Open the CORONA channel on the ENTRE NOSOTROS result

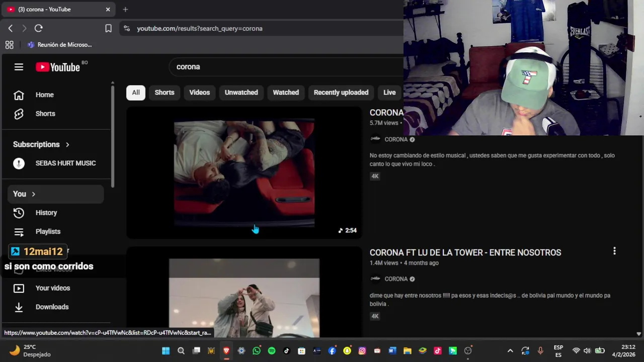point(396,279)
